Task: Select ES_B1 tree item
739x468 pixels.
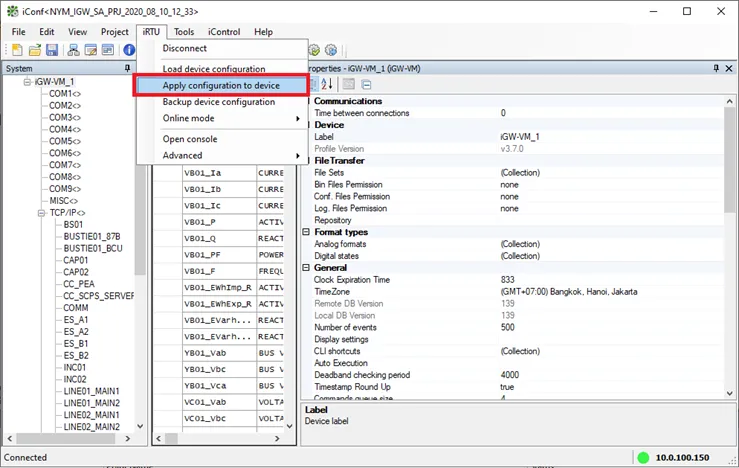Action: (x=76, y=344)
